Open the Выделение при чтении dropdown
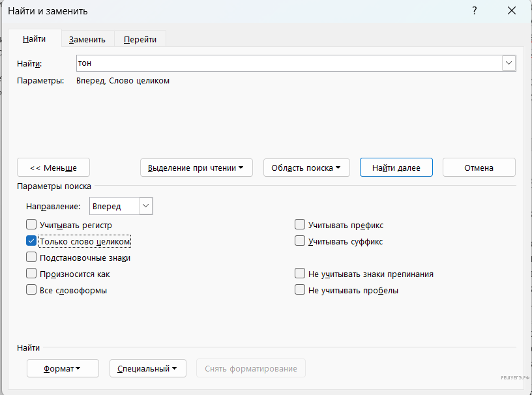 pos(196,168)
